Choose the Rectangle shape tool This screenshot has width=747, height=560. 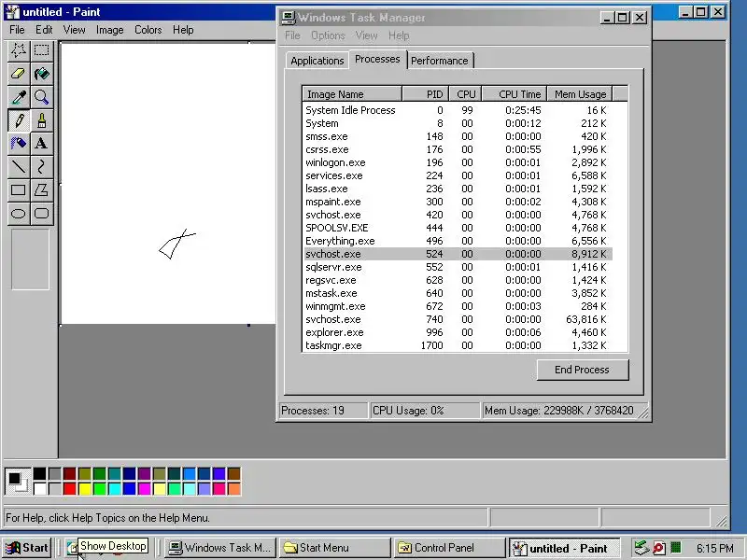coord(19,190)
